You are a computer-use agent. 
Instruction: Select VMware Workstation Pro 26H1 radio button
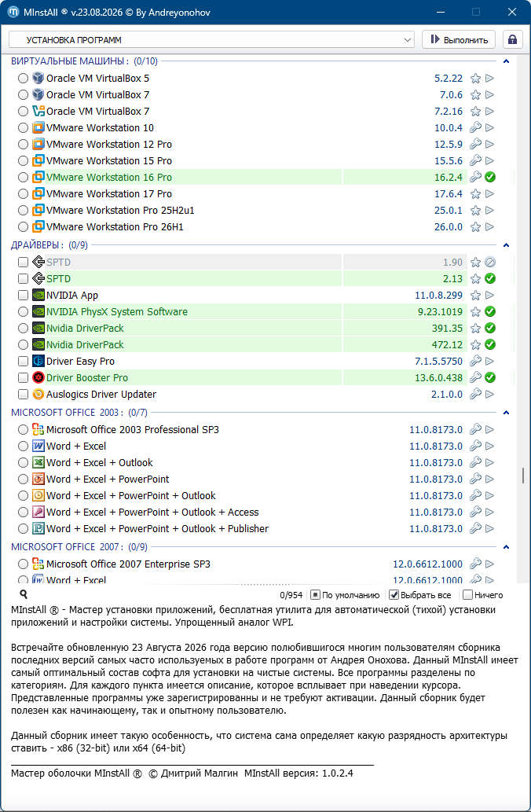23,227
